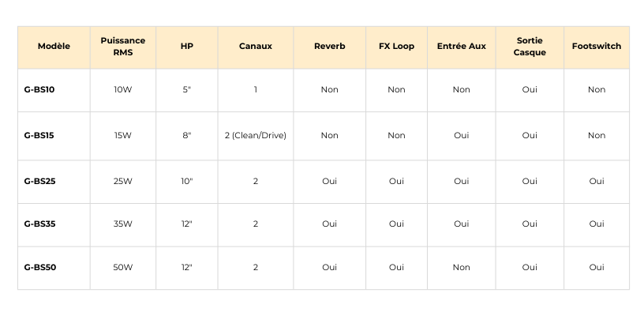Click the FX Loop column header
This screenshot has width=644, height=316.
coord(396,46)
